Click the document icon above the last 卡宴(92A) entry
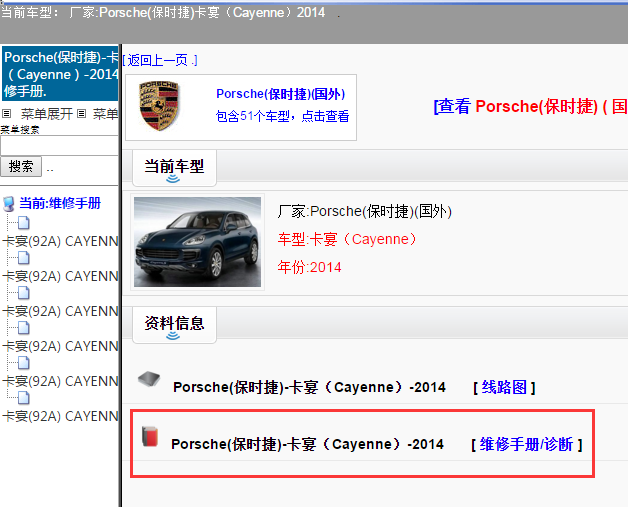The height and width of the screenshot is (507, 628). [24, 398]
